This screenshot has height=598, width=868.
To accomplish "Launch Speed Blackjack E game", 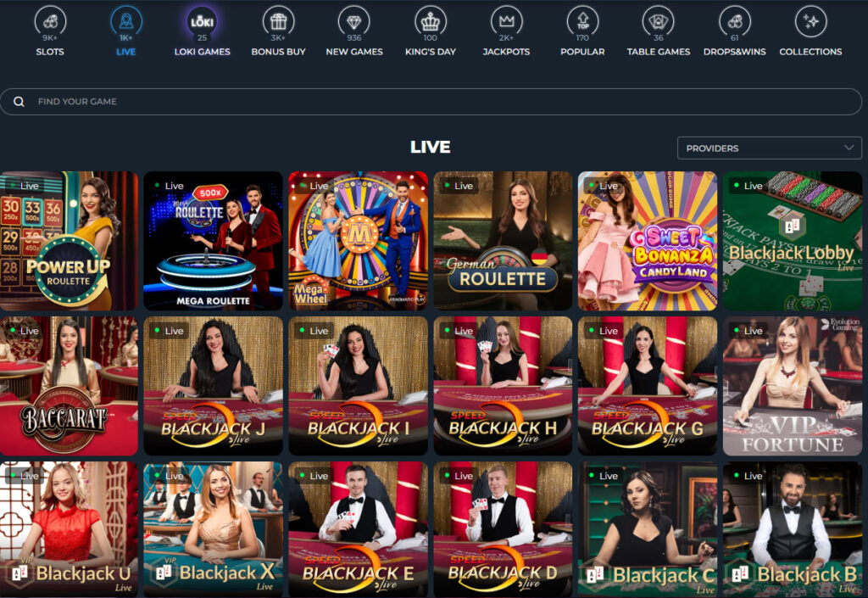I will pyautogui.click(x=359, y=529).
